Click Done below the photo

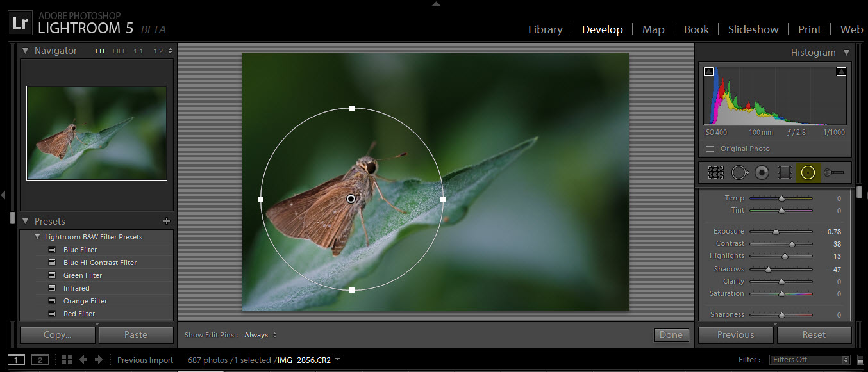click(x=671, y=335)
